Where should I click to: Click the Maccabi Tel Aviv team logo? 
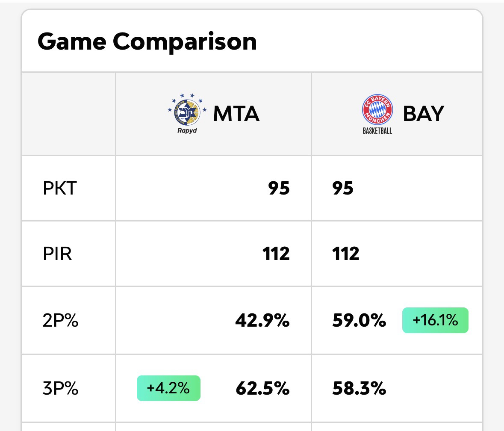(x=187, y=110)
